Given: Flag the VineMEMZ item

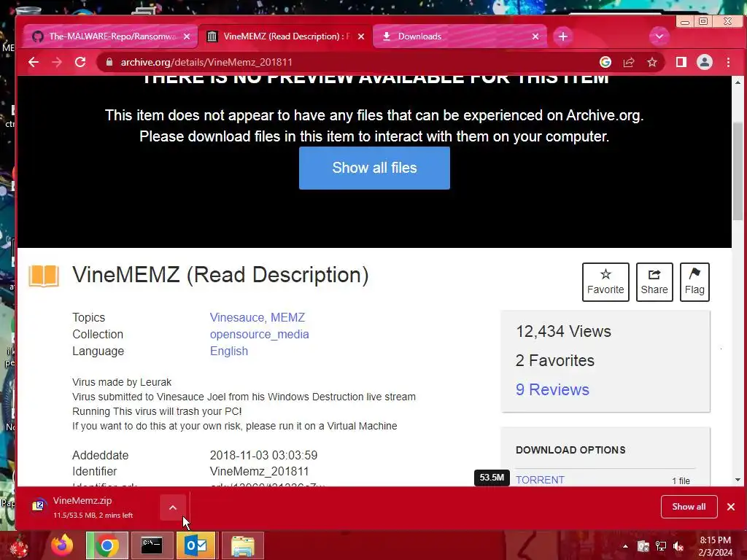Looking at the screenshot, I should pos(694,282).
